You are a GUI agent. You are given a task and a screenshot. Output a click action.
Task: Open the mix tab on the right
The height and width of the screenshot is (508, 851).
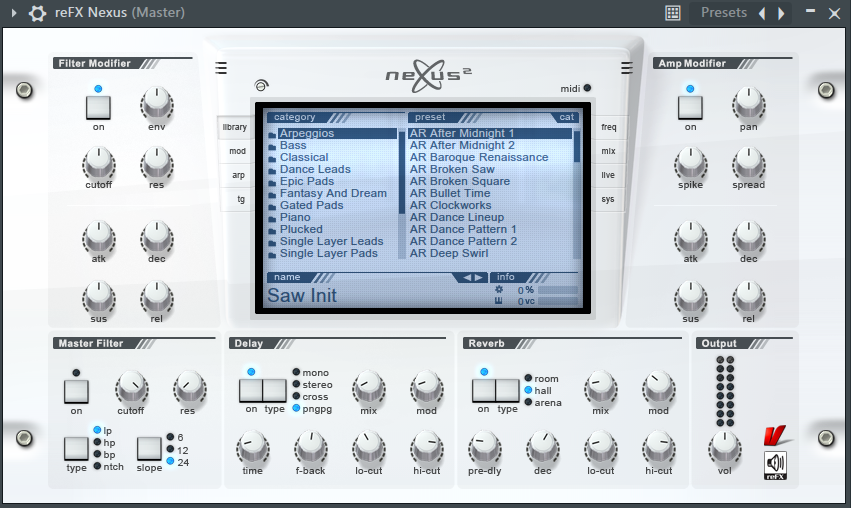pyautogui.click(x=608, y=151)
